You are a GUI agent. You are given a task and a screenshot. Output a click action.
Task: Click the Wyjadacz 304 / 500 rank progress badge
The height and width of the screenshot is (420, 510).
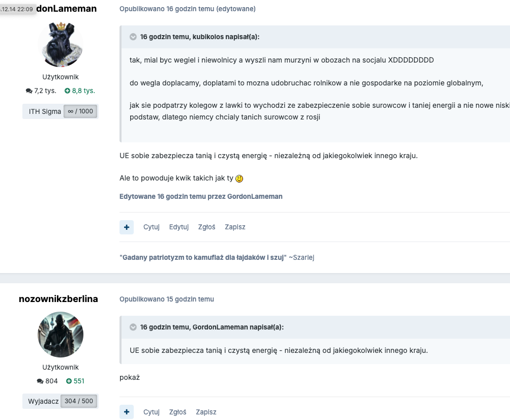tap(61, 401)
